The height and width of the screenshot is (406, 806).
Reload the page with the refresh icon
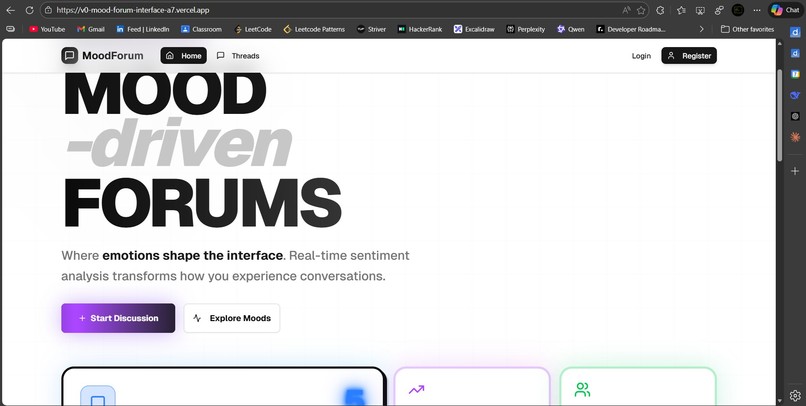click(x=30, y=10)
